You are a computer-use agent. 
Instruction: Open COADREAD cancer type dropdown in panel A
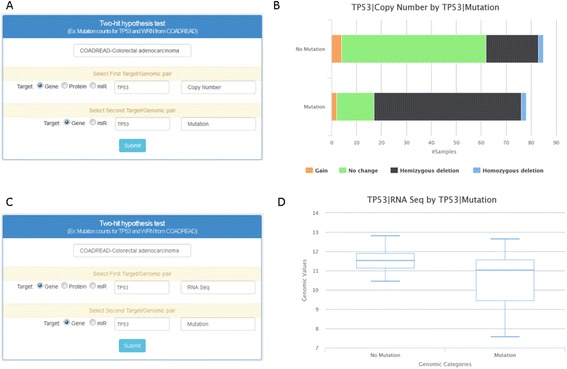tap(132, 51)
